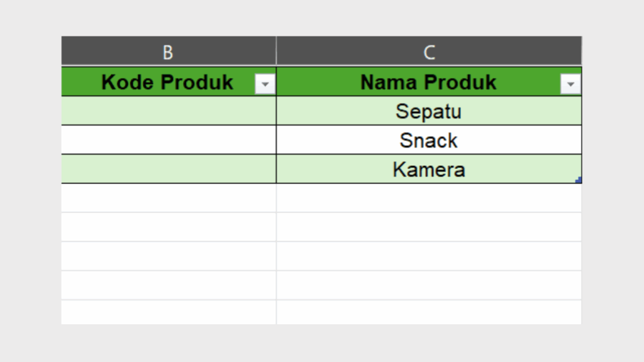Select column B by its header

coord(168,51)
